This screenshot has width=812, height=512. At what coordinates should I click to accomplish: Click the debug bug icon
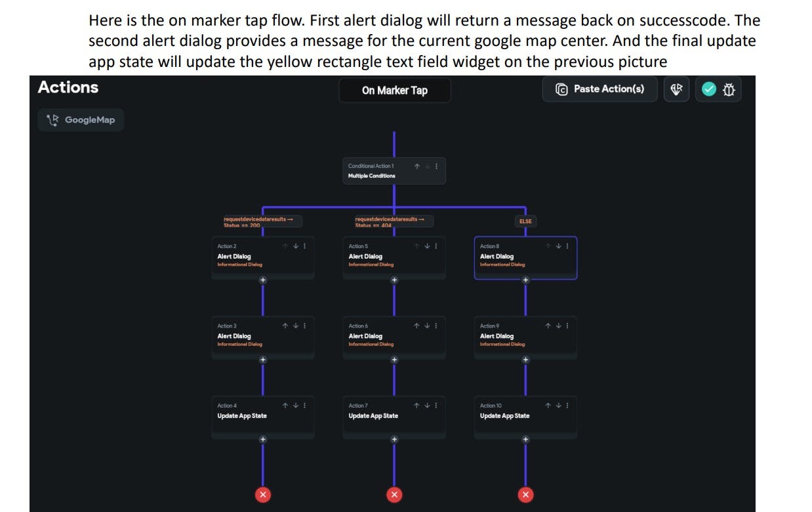click(x=729, y=89)
